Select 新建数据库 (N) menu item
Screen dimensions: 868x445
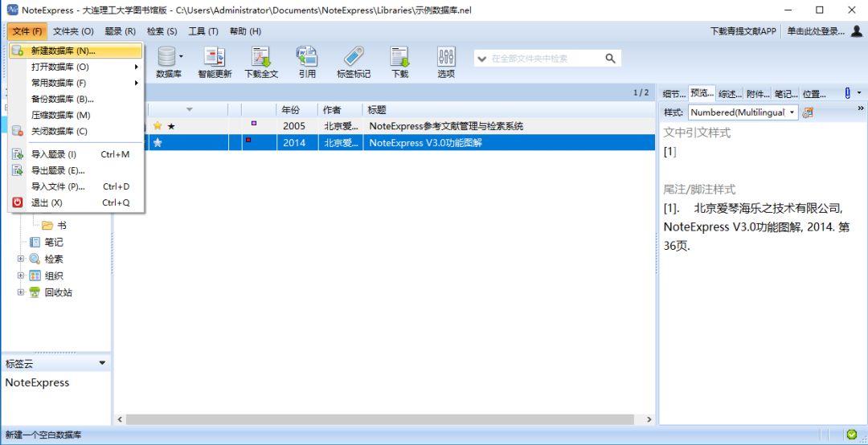click(x=76, y=51)
